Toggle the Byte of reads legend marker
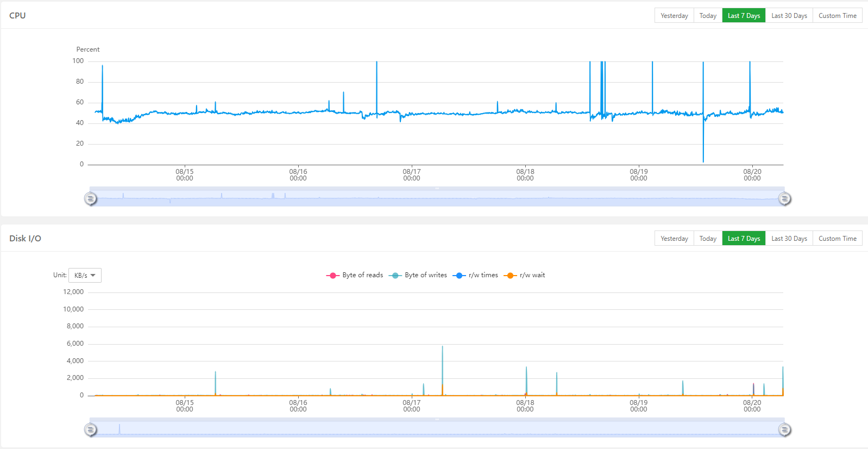The height and width of the screenshot is (449, 868). click(x=332, y=276)
